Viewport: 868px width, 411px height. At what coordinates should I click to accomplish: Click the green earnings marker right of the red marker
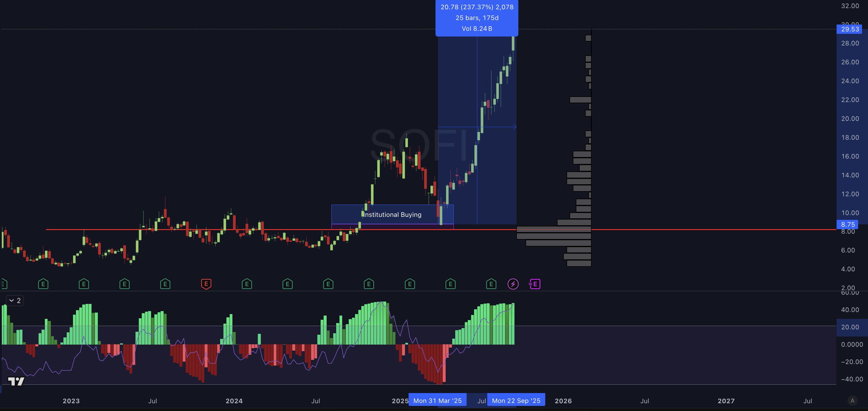click(247, 284)
